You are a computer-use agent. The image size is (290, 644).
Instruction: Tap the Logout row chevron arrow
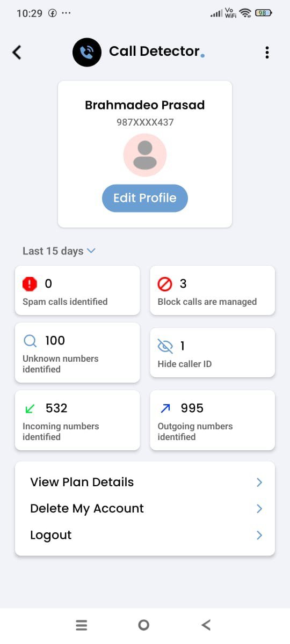coord(259,535)
